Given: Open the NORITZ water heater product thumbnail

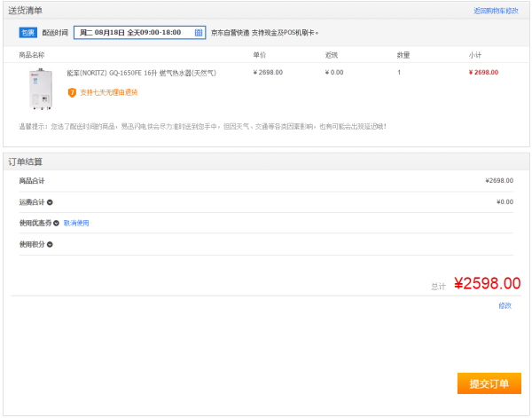Looking at the screenshot, I should pyautogui.click(x=41, y=89).
